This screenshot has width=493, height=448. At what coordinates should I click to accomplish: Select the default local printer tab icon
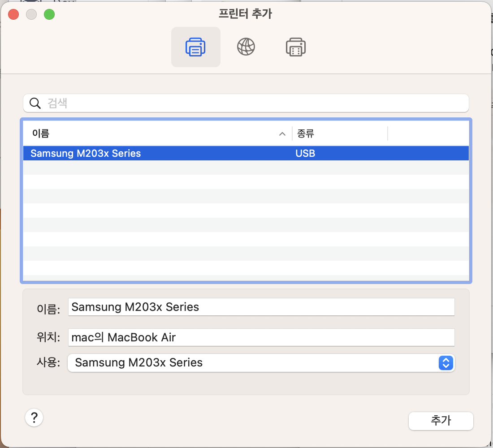tap(195, 47)
